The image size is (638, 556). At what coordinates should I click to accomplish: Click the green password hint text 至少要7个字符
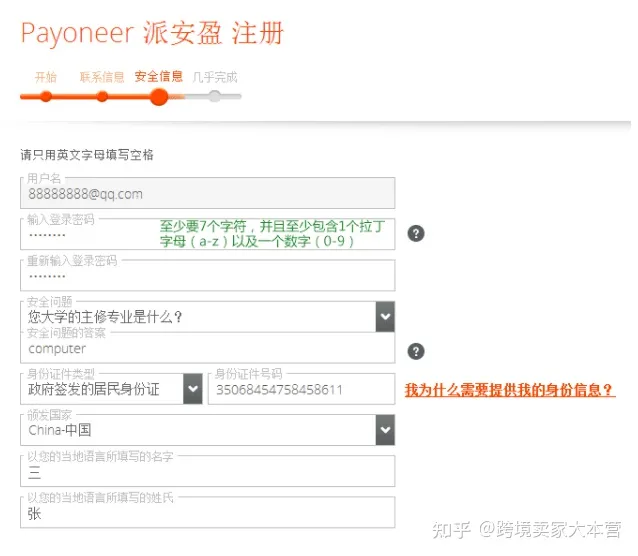(272, 234)
